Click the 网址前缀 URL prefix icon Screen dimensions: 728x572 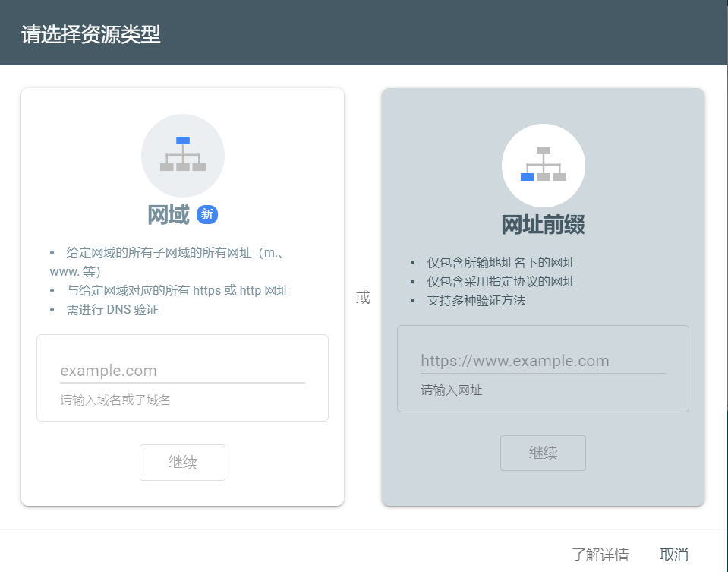(x=543, y=165)
